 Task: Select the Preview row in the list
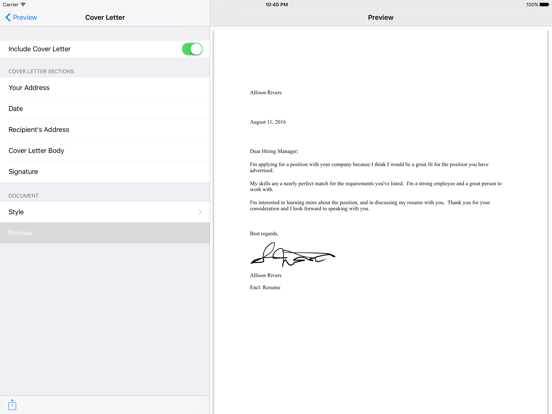105,233
